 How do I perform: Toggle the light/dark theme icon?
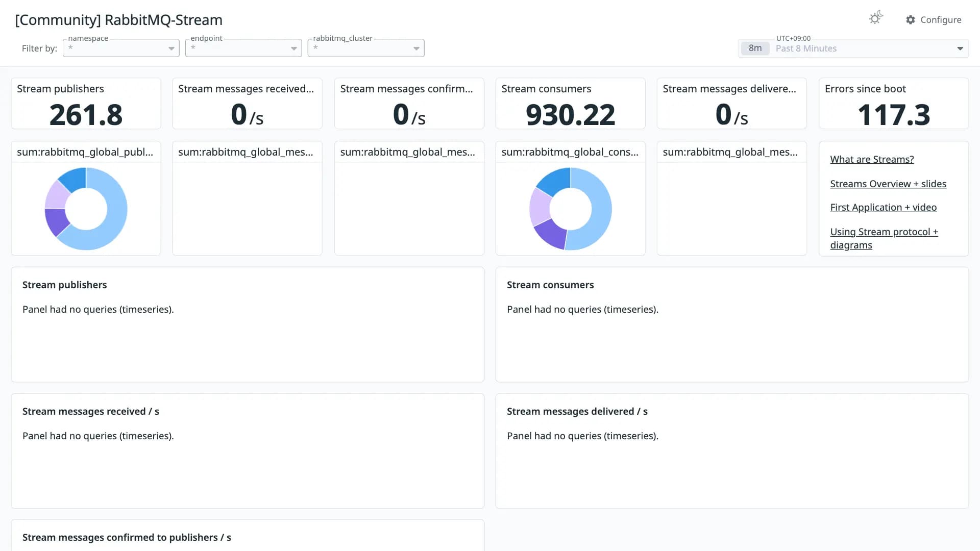coord(876,18)
